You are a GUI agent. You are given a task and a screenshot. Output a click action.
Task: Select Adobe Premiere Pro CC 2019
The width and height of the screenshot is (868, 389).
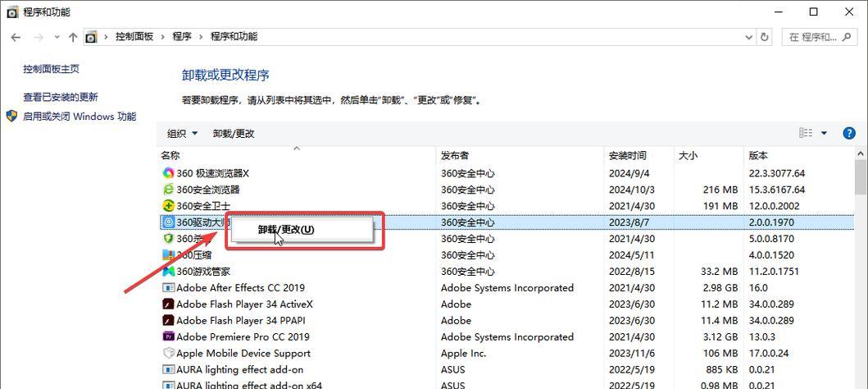click(x=507, y=337)
